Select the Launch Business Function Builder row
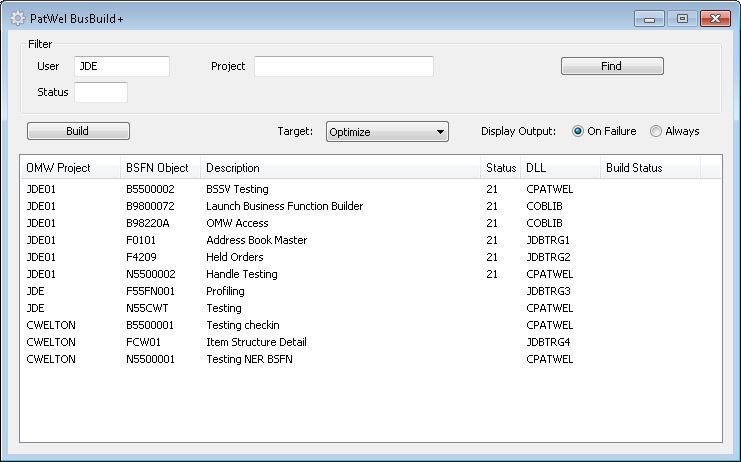Viewport: 741px width, 462px height. (284, 206)
